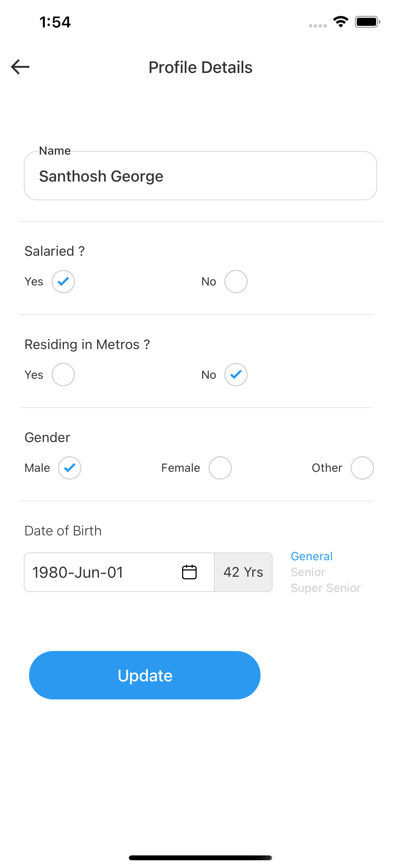This screenshot has height=868, width=401.
Task: Select the Super Senior category
Action: [x=325, y=588]
